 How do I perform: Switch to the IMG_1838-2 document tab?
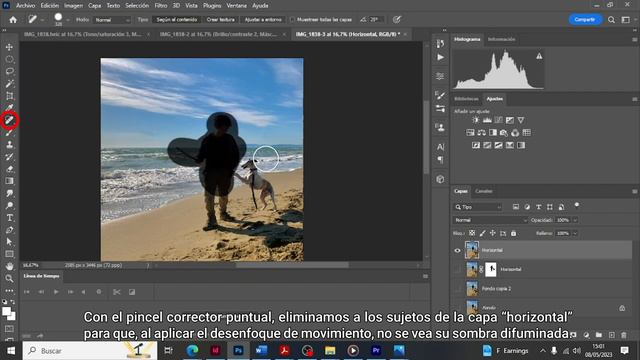219,34
